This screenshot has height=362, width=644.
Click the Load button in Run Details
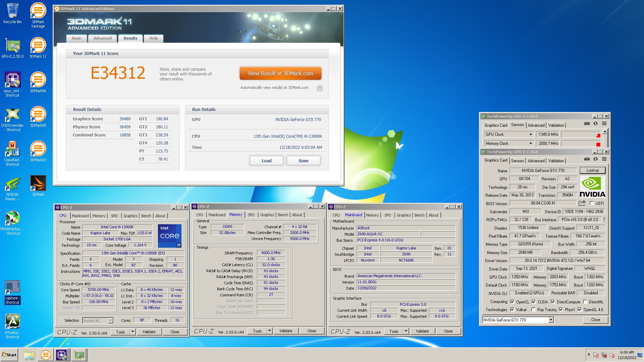coord(267,161)
